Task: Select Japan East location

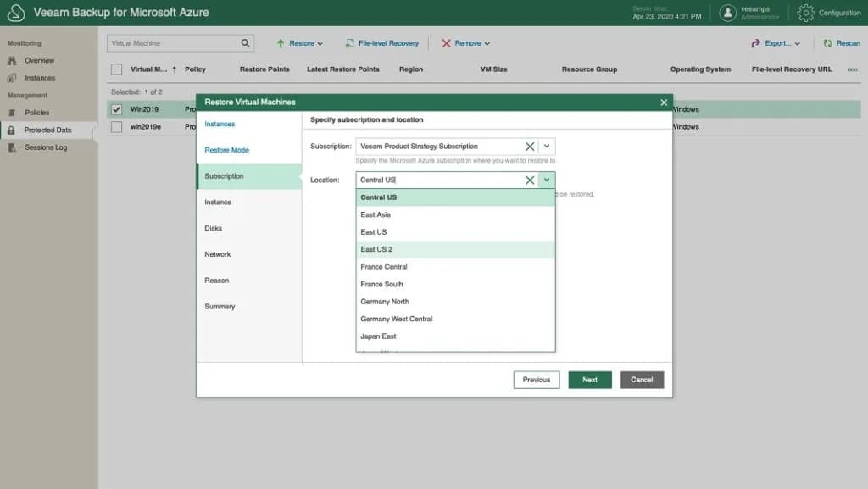Action: click(x=455, y=336)
